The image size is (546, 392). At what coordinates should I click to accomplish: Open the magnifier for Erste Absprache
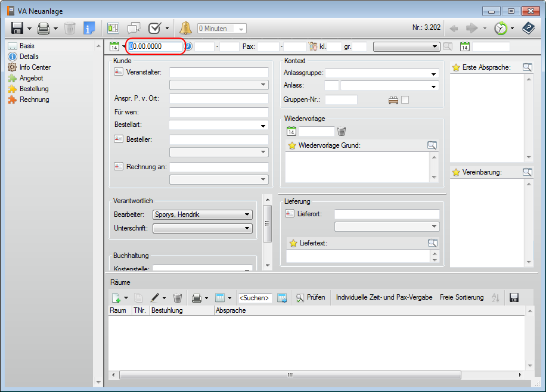tap(527, 67)
